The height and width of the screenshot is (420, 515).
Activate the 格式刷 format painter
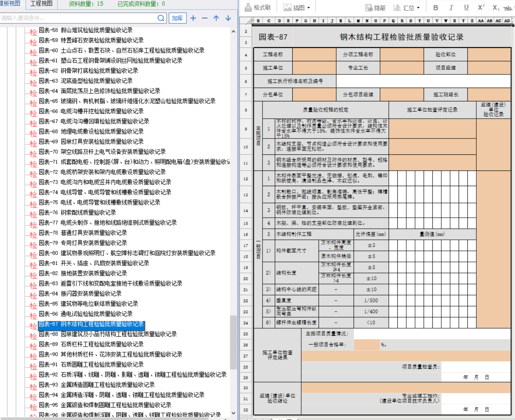click(x=258, y=7)
